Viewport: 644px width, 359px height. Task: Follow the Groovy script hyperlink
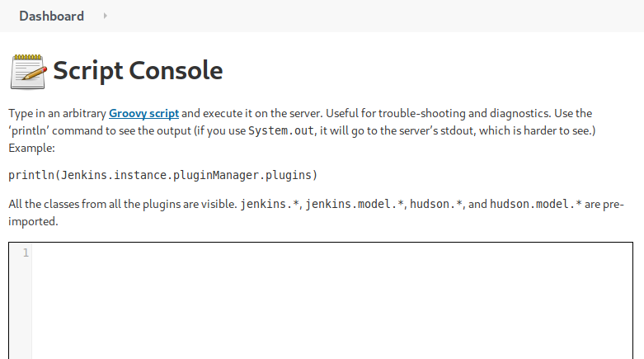[x=143, y=112]
